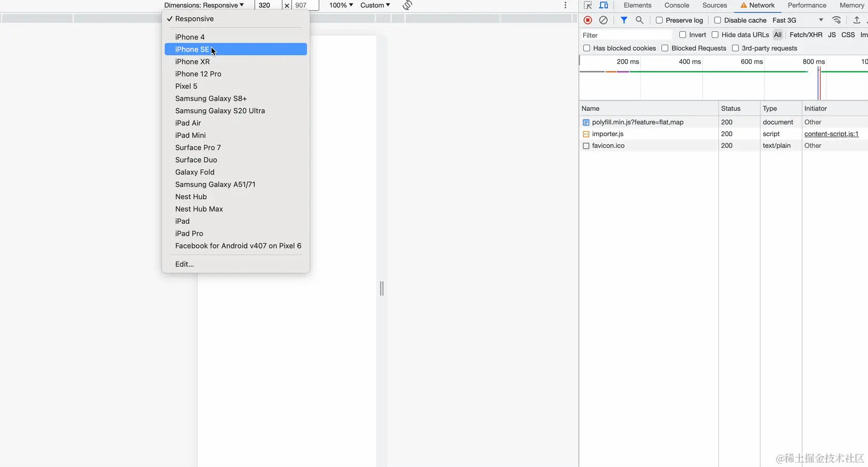The image size is (868, 467).
Task: Sort by Name column header
Action: coord(649,108)
